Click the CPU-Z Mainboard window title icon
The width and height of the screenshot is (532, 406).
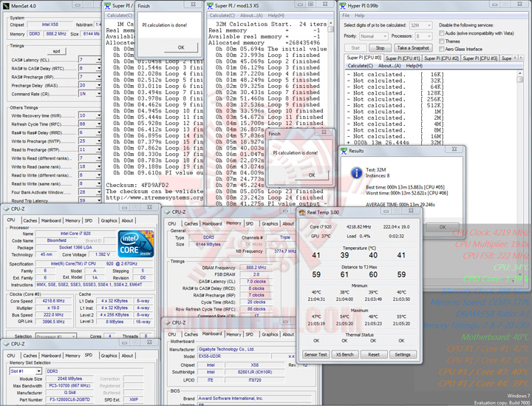(167, 322)
